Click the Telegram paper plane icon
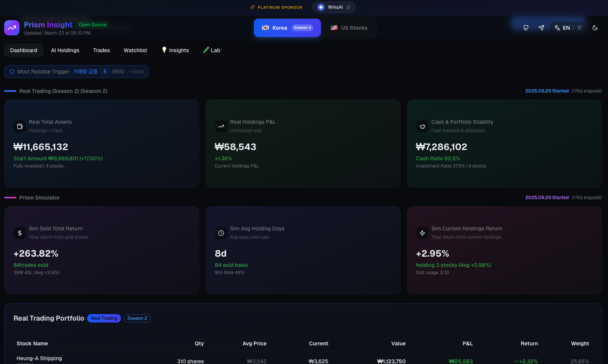The height and width of the screenshot is (364, 608). [x=541, y=28]
